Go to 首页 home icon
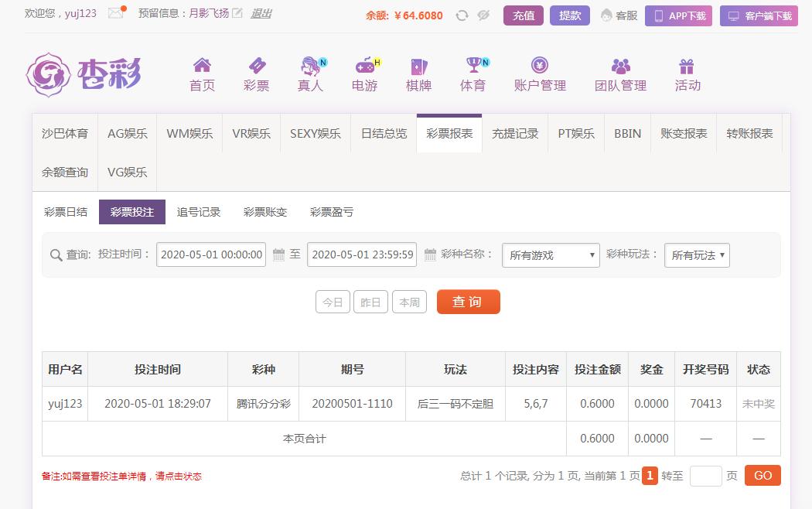This screenshot has height=509, width=812. (x=202, y=75)
